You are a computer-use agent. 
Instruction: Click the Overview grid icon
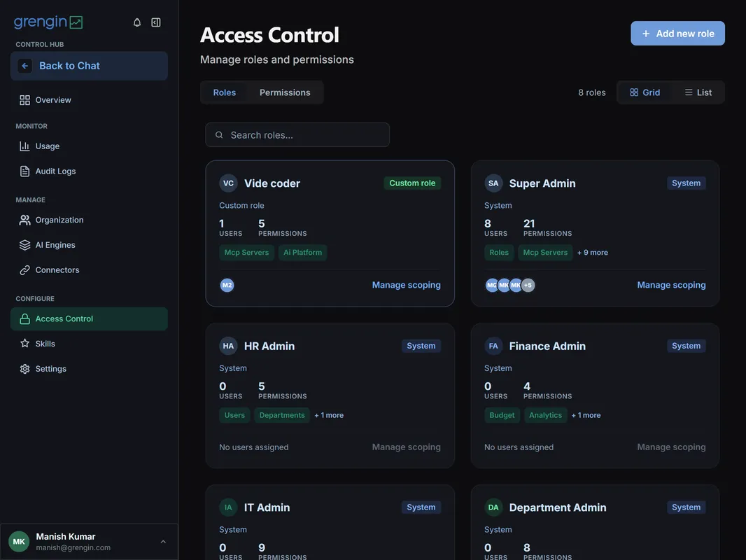[24, 100]
